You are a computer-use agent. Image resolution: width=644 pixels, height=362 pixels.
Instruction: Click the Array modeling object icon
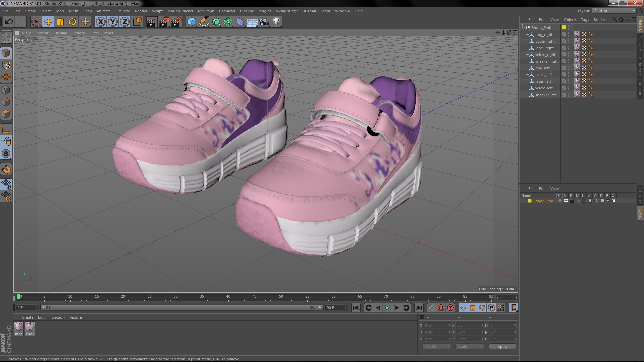228,22
